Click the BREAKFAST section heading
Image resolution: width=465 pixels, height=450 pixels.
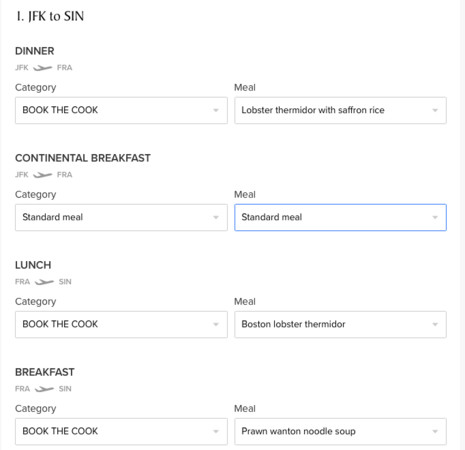(x=45, y=372)
